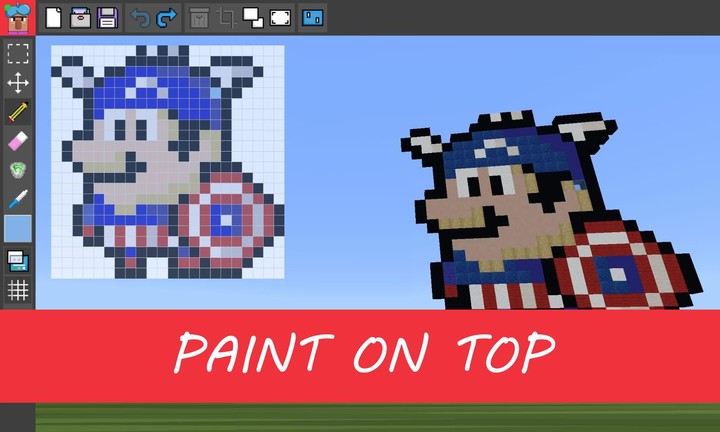Select the dashed rectangle selection tool

click(x=18, y=54)
